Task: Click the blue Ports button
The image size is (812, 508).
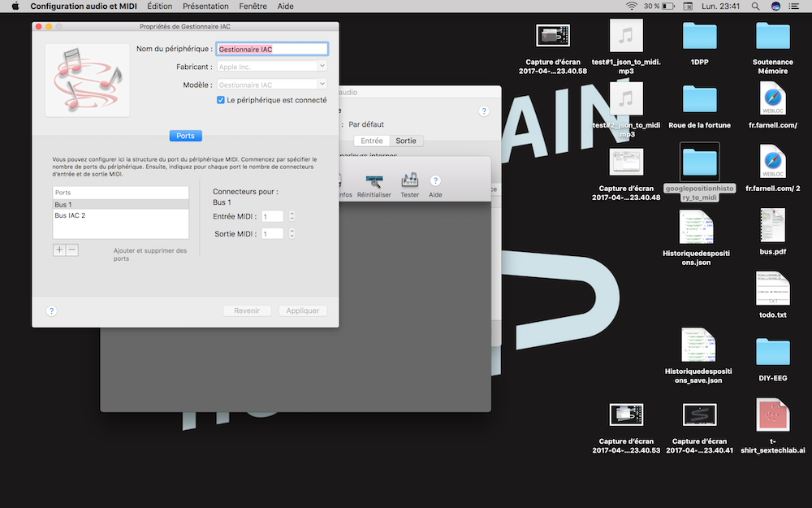Action: (x=185, y=136)
